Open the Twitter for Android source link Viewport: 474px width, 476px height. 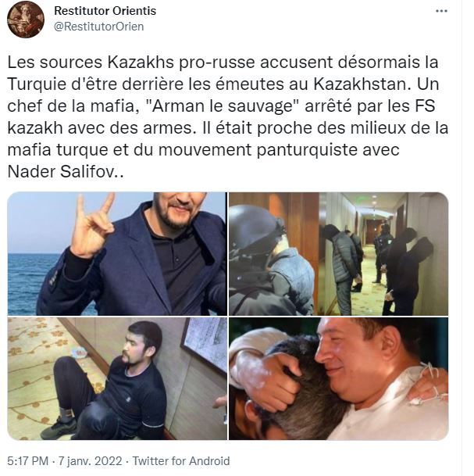(180, 461)
